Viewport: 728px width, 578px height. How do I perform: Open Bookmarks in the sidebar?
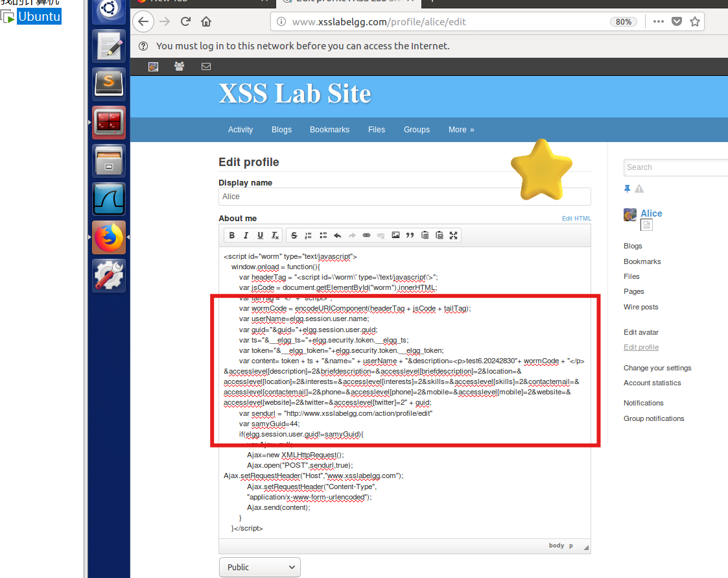[x=642, y=261]
